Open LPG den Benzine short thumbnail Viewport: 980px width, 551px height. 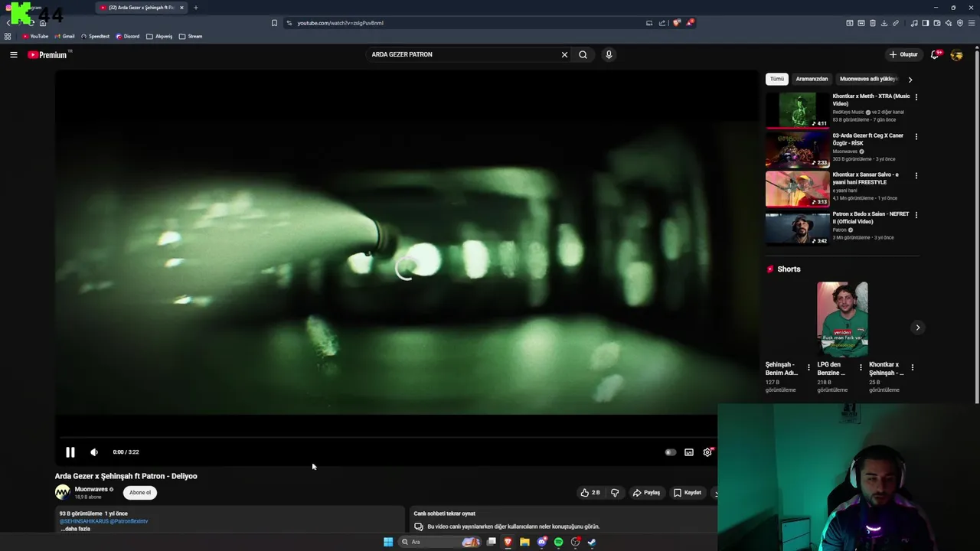(x=842, y=319)
